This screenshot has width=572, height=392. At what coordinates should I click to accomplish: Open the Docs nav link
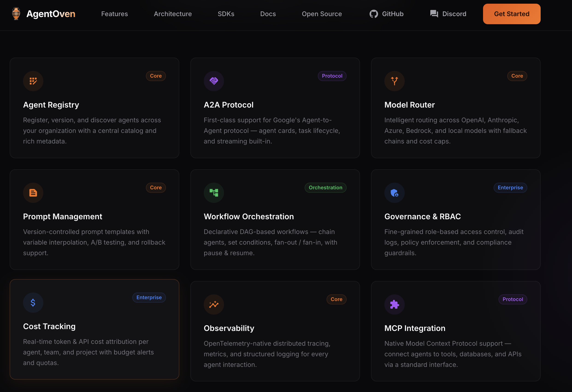[x=268, y=14]
